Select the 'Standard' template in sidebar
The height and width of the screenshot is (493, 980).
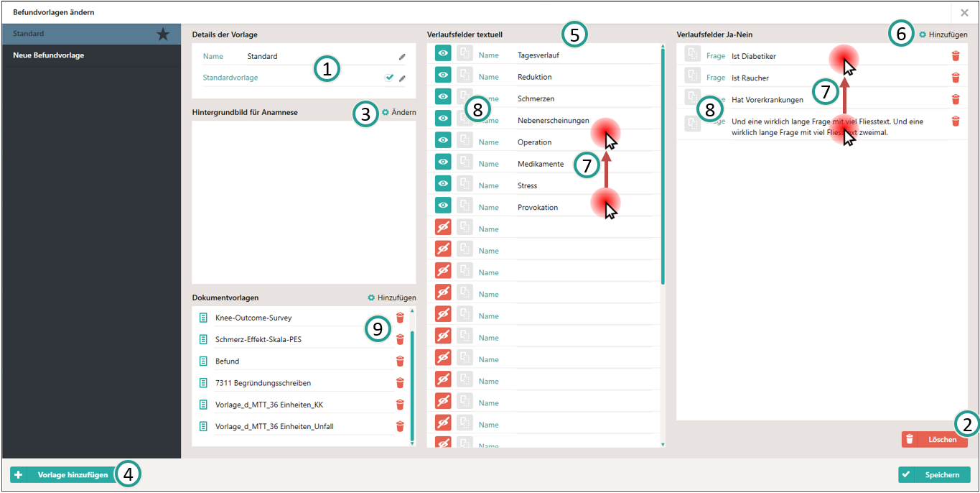click(x=29, y=34)
